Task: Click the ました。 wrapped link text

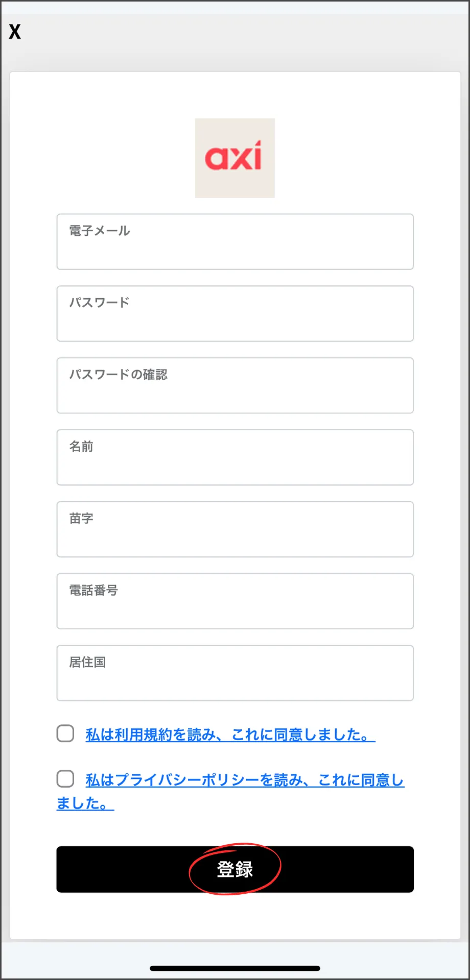Action: click(x=85, y=803)
